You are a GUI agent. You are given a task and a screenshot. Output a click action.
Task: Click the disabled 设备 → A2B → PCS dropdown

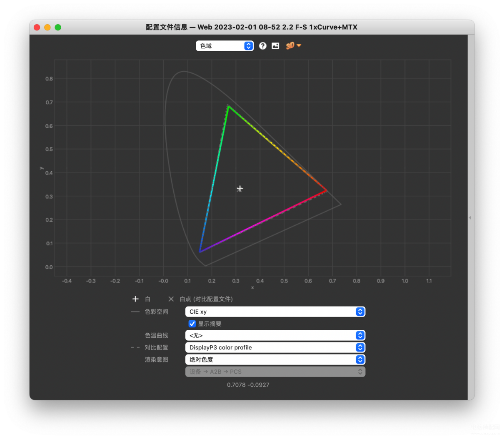click(x=275, y=372)
